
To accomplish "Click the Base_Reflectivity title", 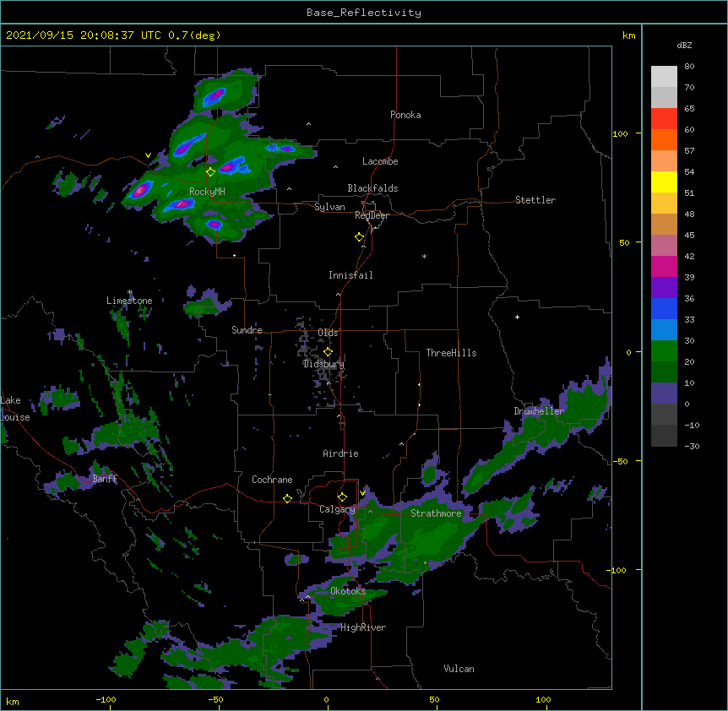I will click(364, 13).
